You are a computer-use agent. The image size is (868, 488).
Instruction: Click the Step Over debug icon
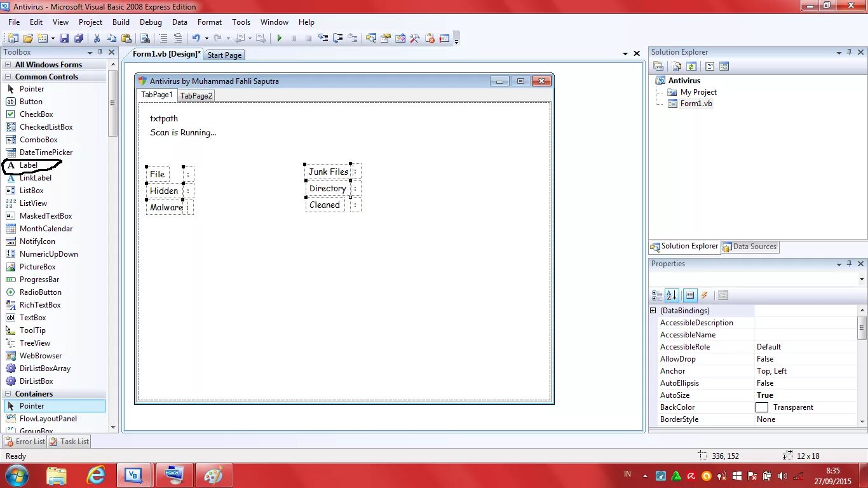tap(337, 38)
